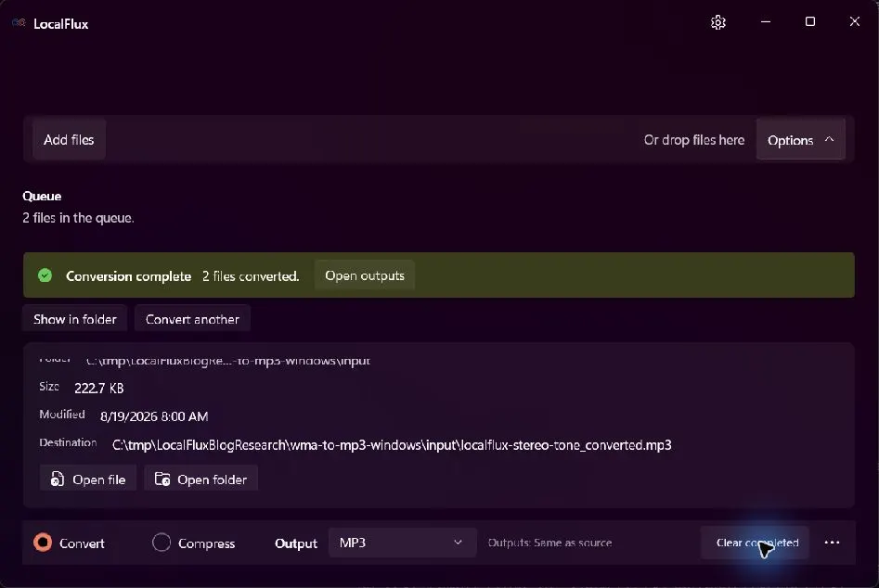The height and width of the screenshot is (588, 879).
Task: Click the more options ellipsis icon
Action: 832,542
